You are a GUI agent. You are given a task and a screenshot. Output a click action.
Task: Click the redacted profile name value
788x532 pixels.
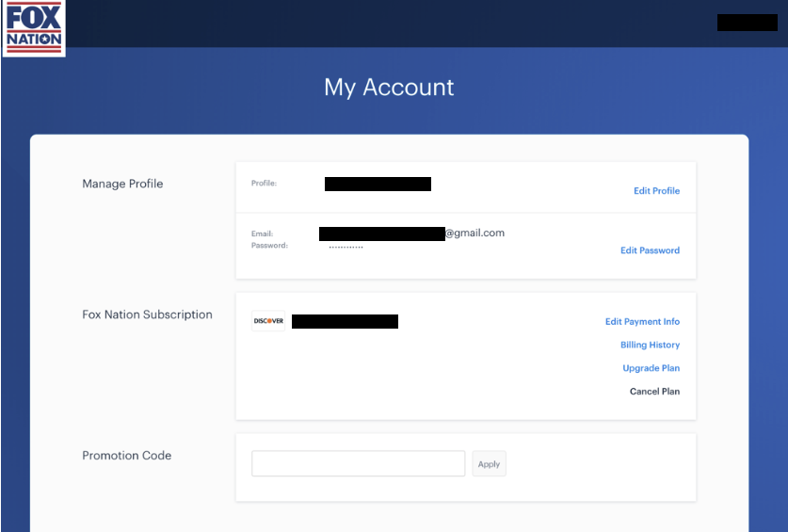click(378, 185)
